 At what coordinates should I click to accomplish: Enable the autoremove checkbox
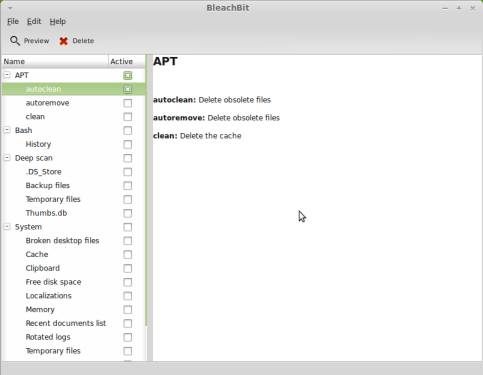click(x=127, y=103)
